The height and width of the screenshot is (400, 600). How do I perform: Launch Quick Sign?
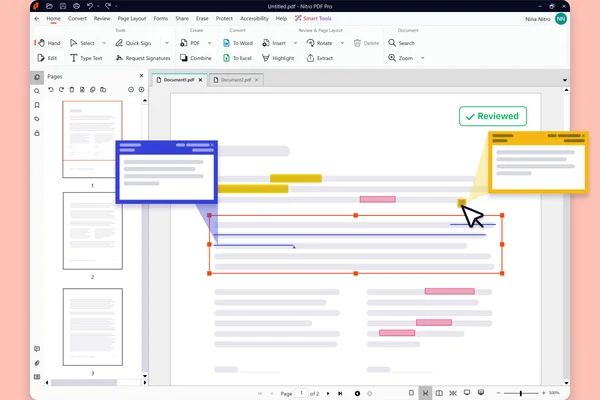click(133, 43)
